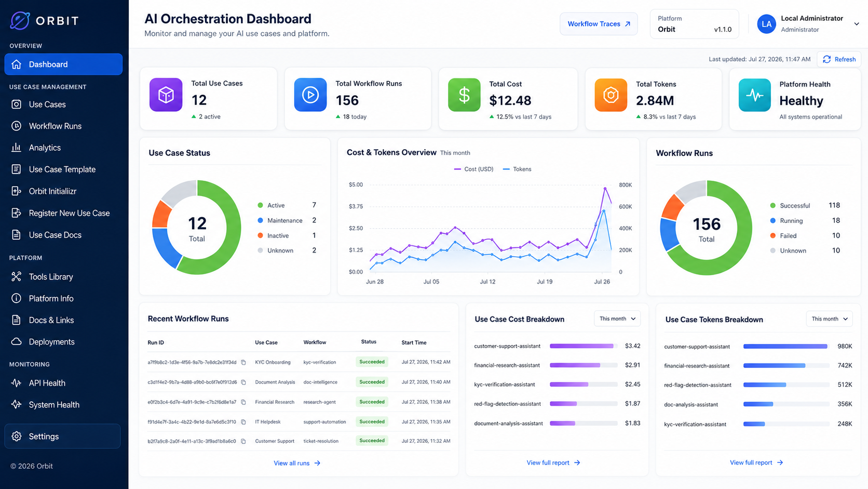This screenshot has width=868, height=489.
Task: Click the LA user avatar
Action: pos(766,24)
